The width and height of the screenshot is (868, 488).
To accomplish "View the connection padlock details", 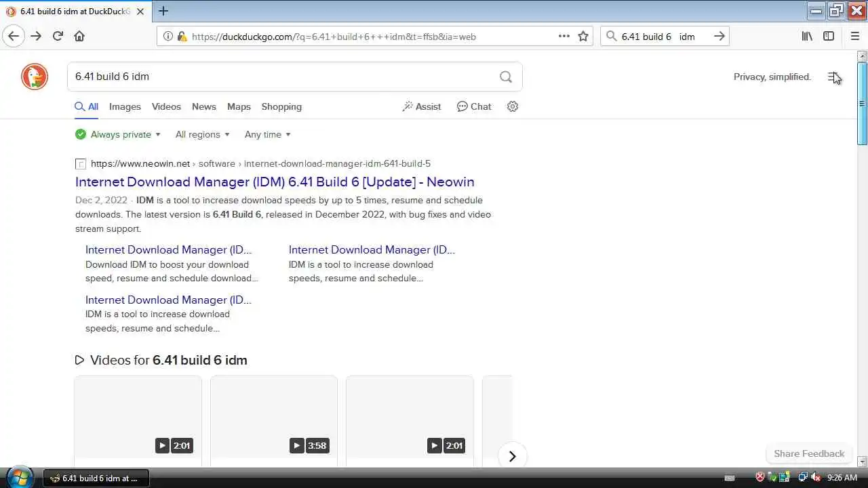I will 181,37.
